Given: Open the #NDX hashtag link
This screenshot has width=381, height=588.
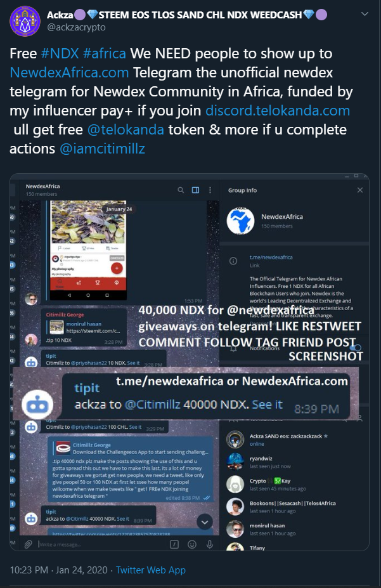Looking at the screenshot, I should point(60,54).
